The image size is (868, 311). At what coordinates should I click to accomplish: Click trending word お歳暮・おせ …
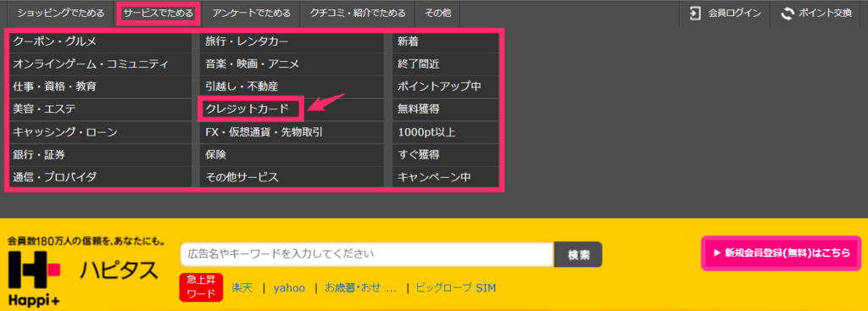click(360, 288)
